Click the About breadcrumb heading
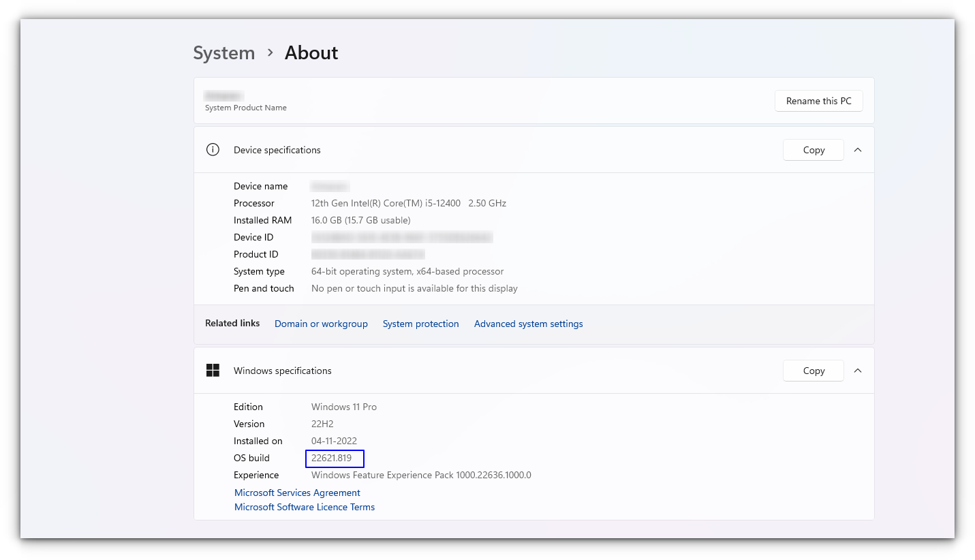Viewport: 975px width, 560px height. click(311, 53)
